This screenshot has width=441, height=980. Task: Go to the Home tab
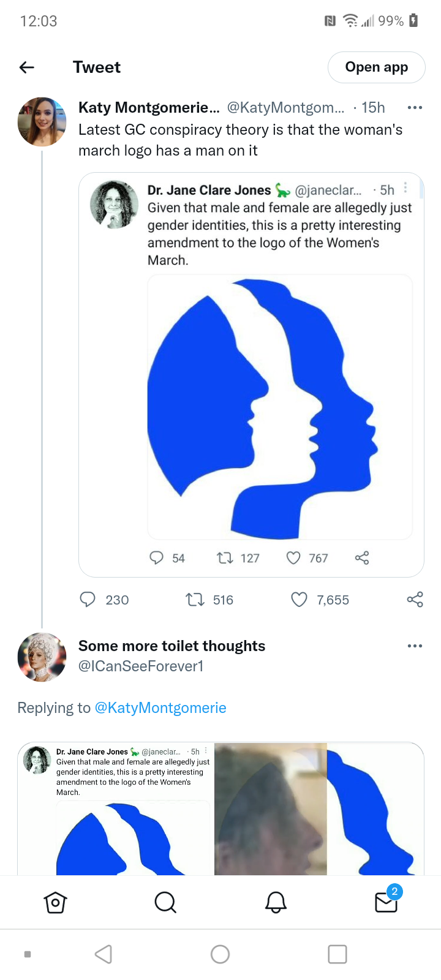[x=55, y=902]
